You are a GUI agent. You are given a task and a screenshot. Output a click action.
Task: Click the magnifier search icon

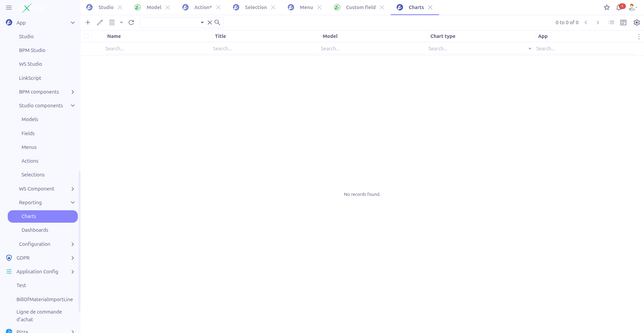click(x=217, y=22)
